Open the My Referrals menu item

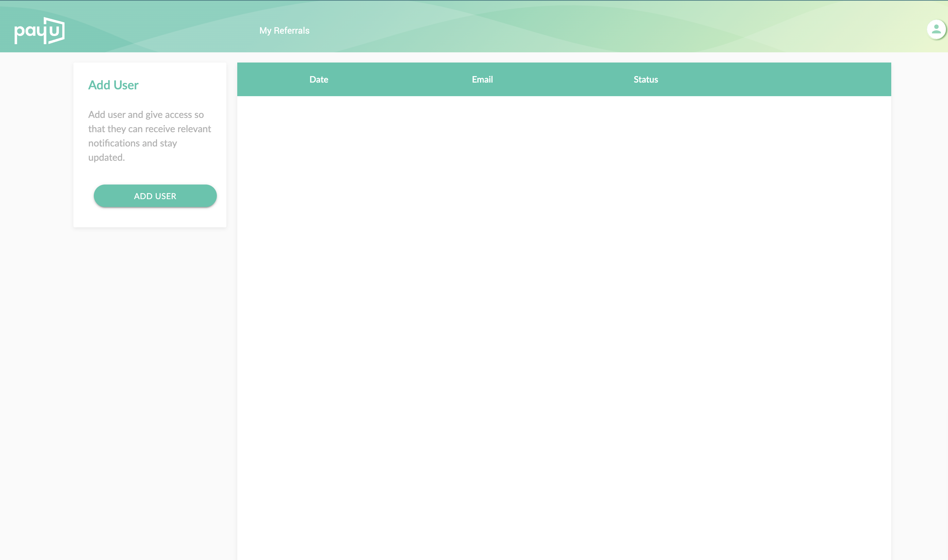pyautogui.click(x=284, y=31)
